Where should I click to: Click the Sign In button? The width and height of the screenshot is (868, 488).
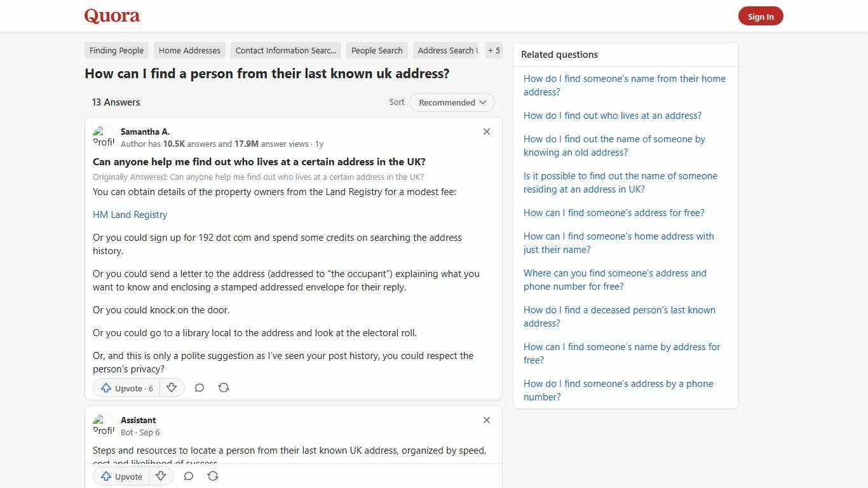[761, 16]
